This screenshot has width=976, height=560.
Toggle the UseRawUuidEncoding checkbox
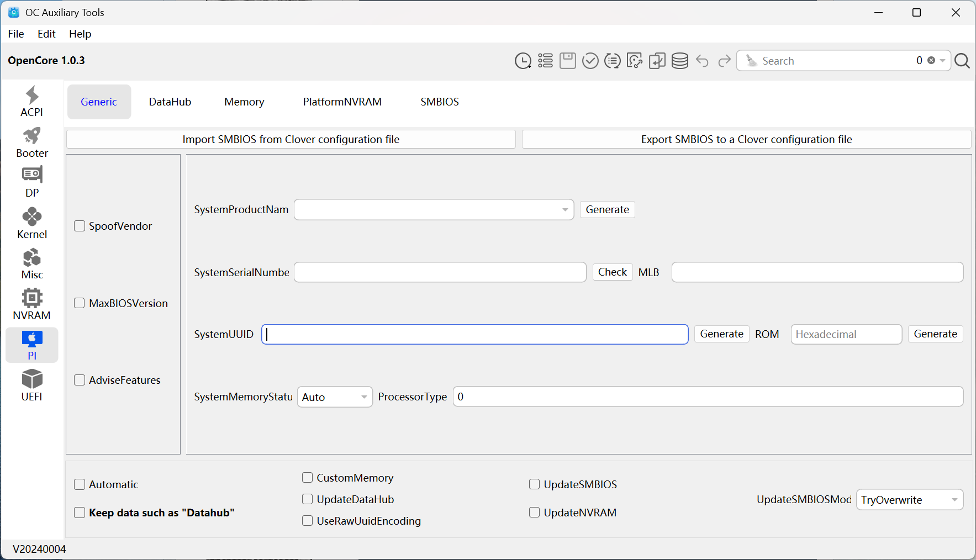point(308,521)
